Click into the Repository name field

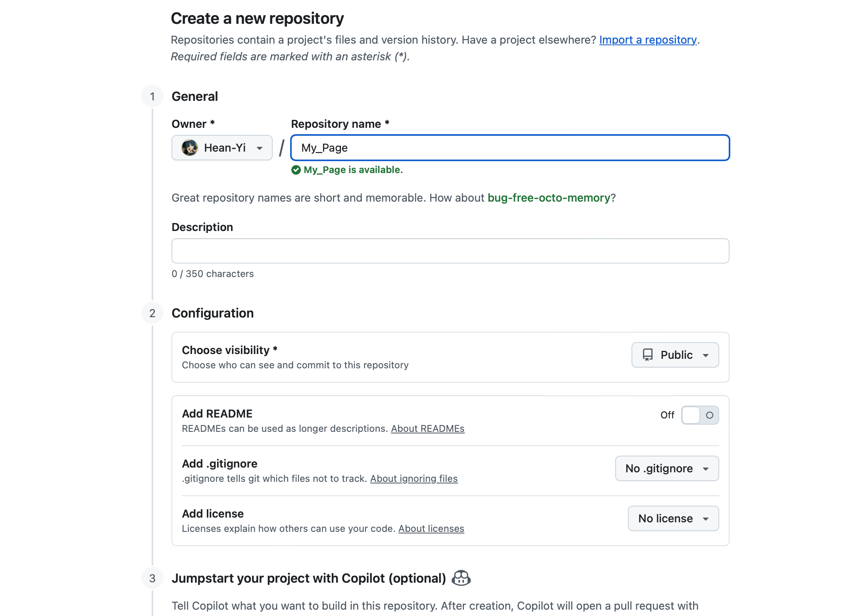pos(510,148)
